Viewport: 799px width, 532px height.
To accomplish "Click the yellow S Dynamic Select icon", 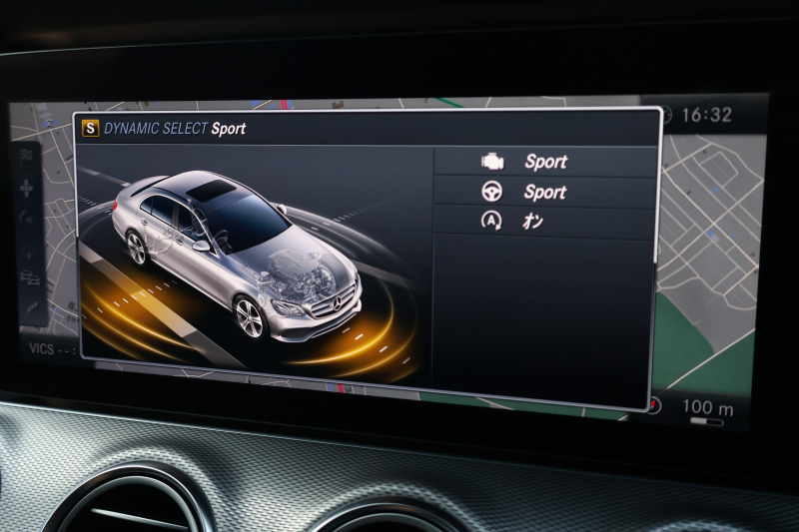I will point(91,128).
